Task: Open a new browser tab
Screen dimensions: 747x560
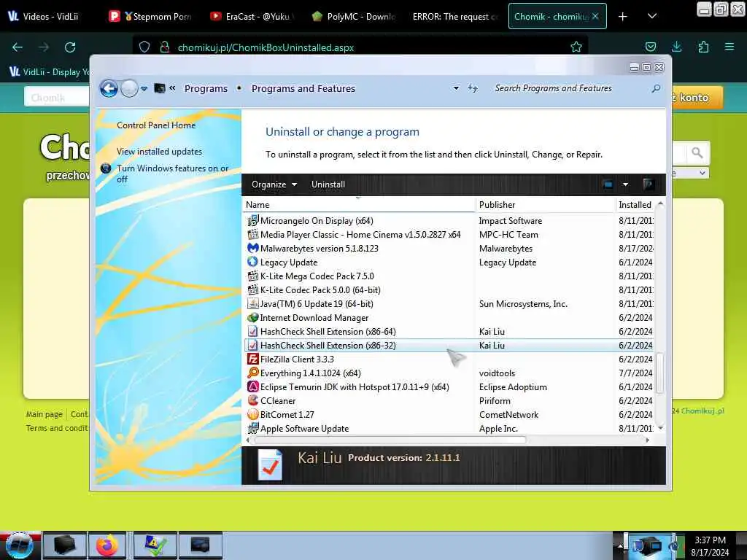Action: click(x=623, y=17)
